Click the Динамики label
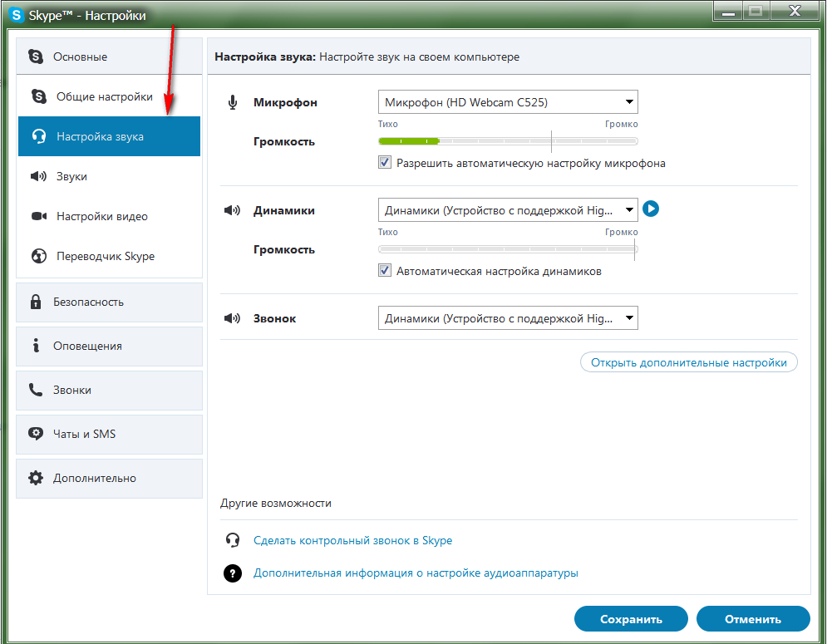The image size is (827, 644). point(284,210)
